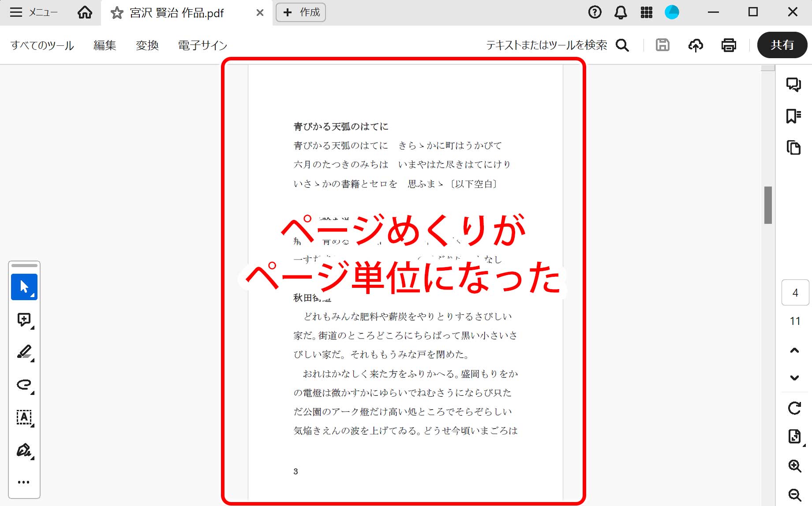Open the bookmarks panel icon

point(794,116)
